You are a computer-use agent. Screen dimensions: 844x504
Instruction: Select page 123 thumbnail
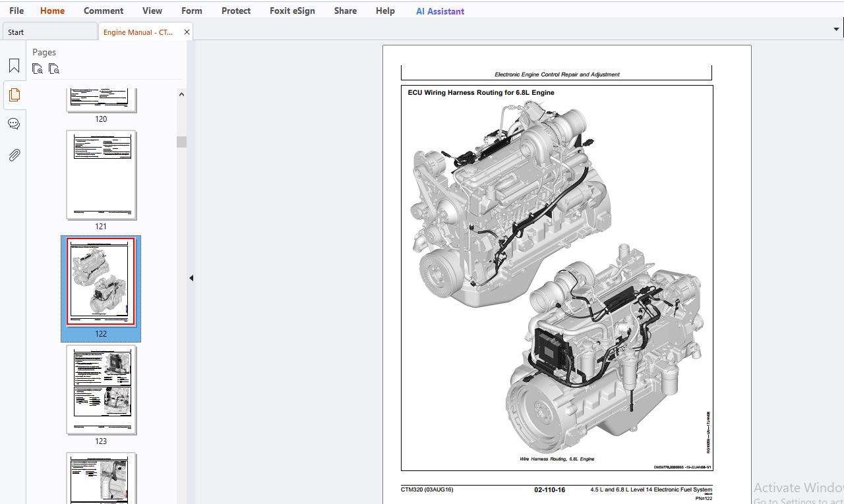[x=101, y=389]
